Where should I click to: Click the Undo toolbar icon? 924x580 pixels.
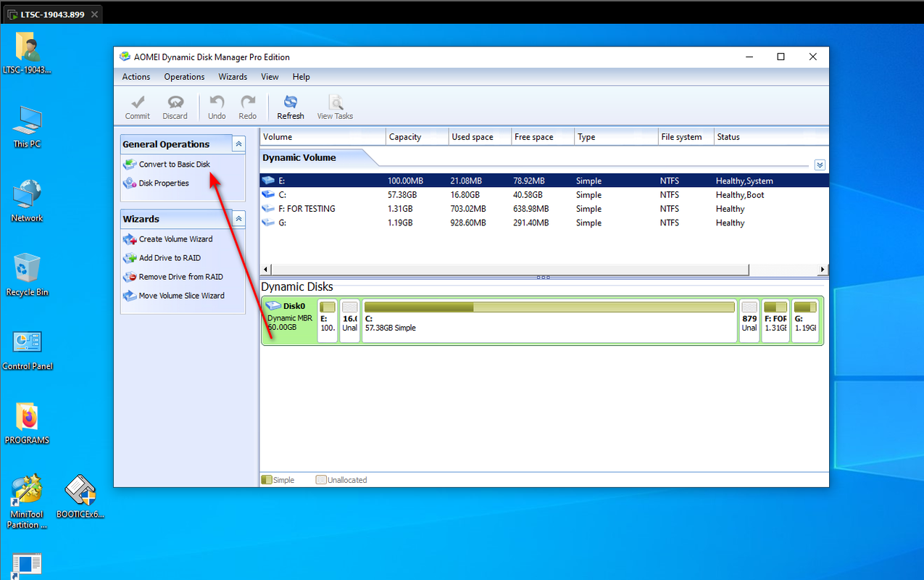pyautogui.click(x=217, y=102)
